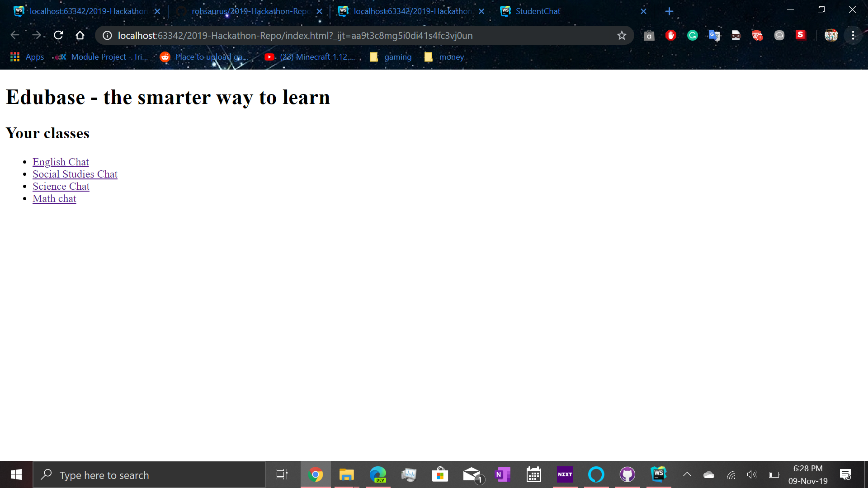This screenshot has height=488, width=868.
Task: Open the Grammarly extension icon
Action: click(692, 35)
